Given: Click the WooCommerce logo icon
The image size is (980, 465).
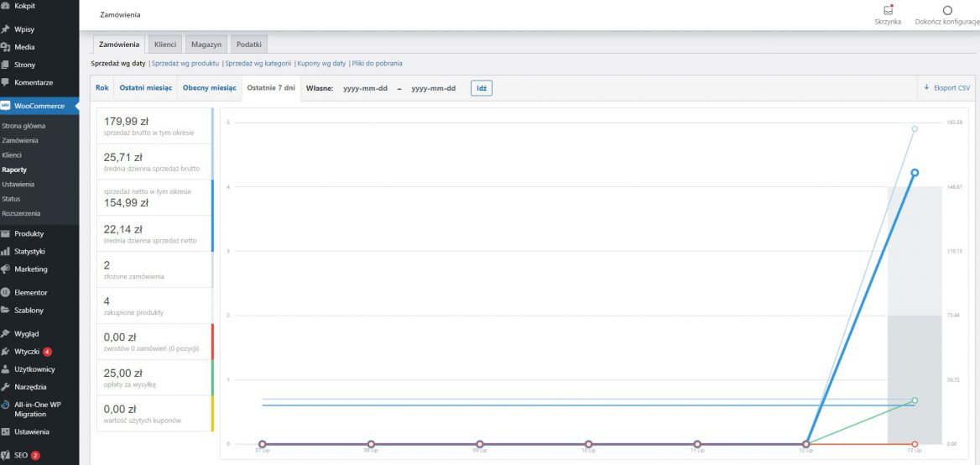Looking at the screenshot, I should pyautogui.click(x=5, y=106).
